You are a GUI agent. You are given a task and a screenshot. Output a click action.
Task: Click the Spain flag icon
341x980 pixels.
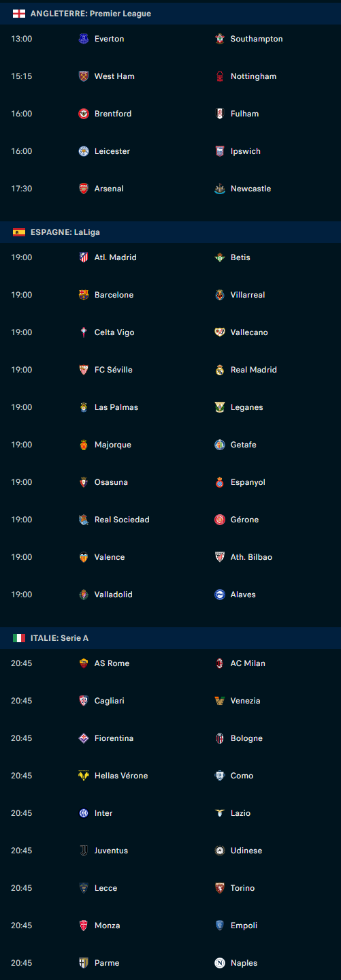[19, 232]
